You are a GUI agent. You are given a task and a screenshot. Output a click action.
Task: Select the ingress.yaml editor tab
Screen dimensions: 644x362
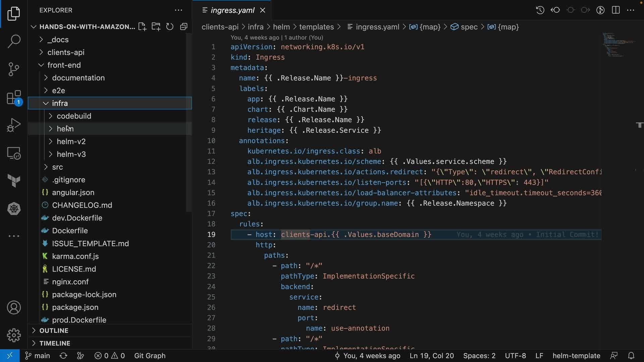pyautogui.click(x=232, y=10)
